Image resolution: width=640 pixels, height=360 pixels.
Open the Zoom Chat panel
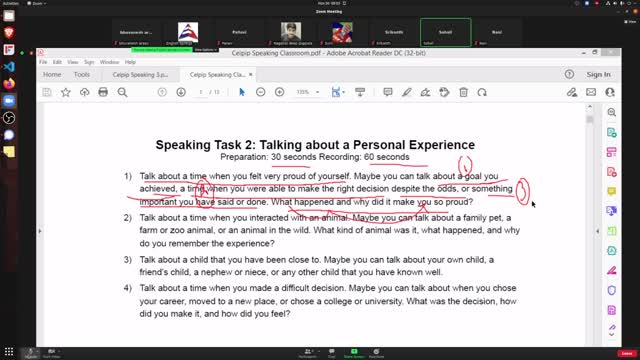(331, 353)
